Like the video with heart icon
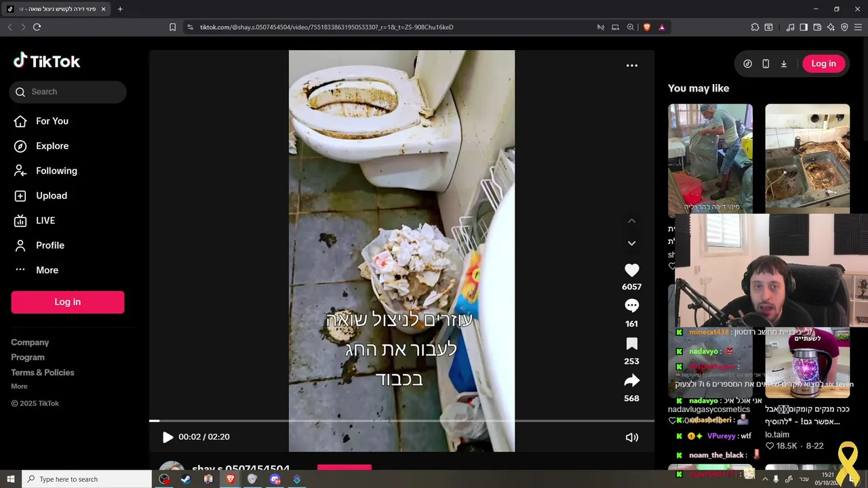868x488 pixels. (x=631, y=270)
